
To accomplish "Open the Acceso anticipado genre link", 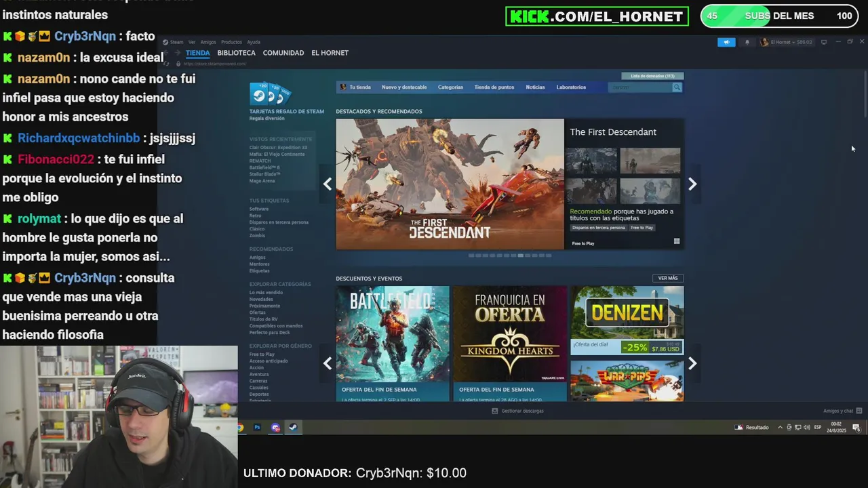I will click(x=269, y=361).
